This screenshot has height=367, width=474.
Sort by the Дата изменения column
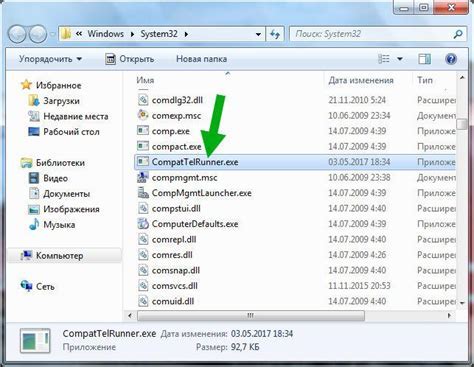click(x=361, y=80)
